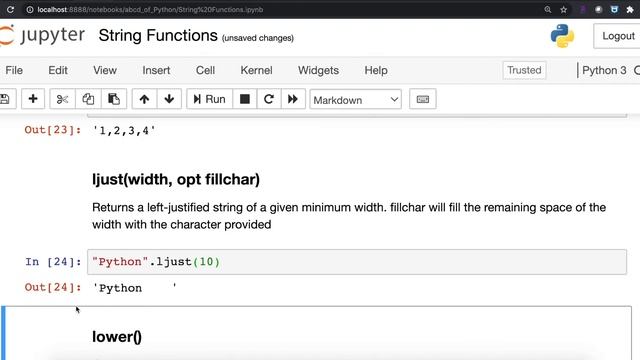This screenshot has height=360, width=640.
Task: Rename notebook via String Functions title
Action: [x=158, y=36]
